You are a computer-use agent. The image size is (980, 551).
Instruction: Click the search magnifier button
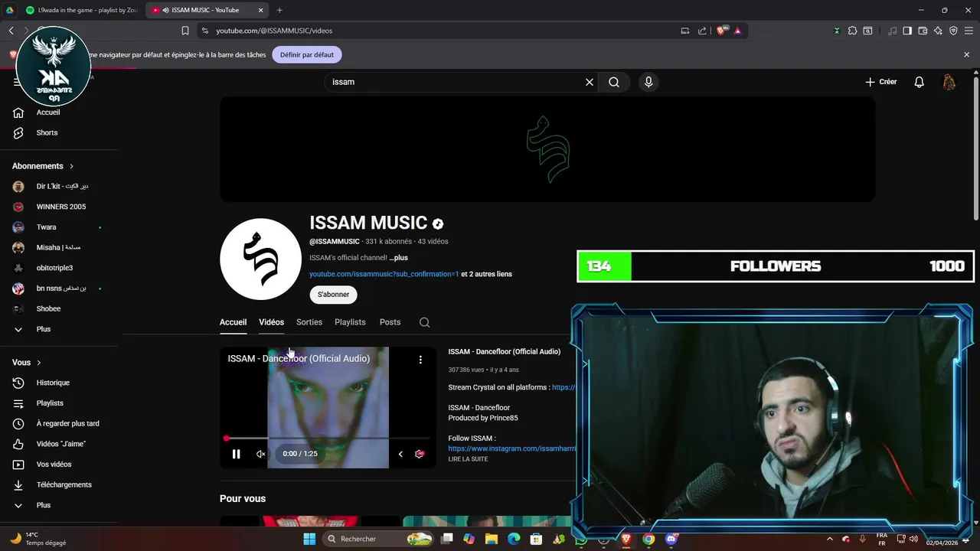[x=614, y=82]
